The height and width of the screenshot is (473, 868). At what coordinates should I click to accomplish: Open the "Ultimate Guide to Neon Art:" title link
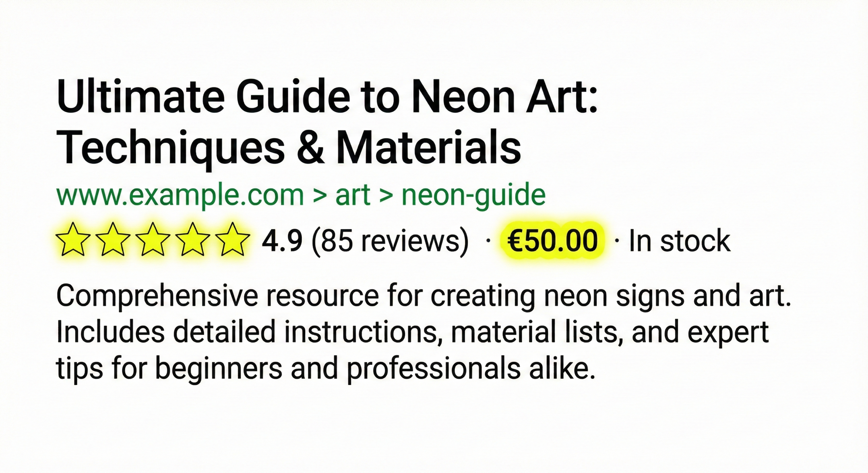pos(327,97)
